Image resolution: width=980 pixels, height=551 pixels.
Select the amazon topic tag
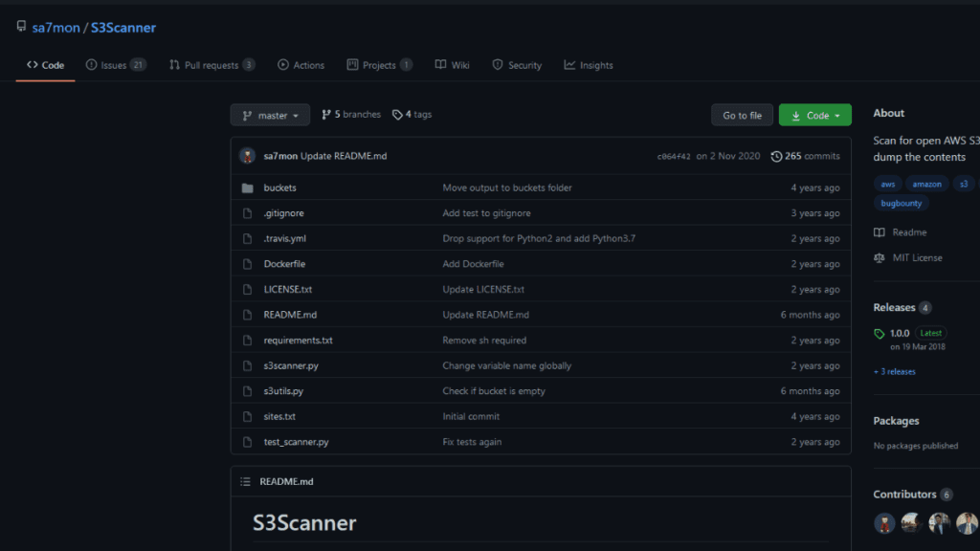pyautogui.click(x=926, y=185)
